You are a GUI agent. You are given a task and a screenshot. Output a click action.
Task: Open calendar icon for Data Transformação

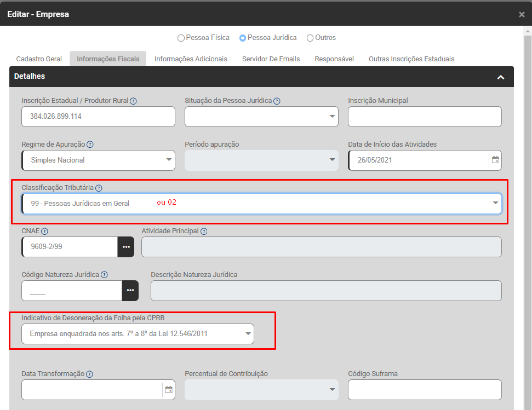[x=169, y=390]
